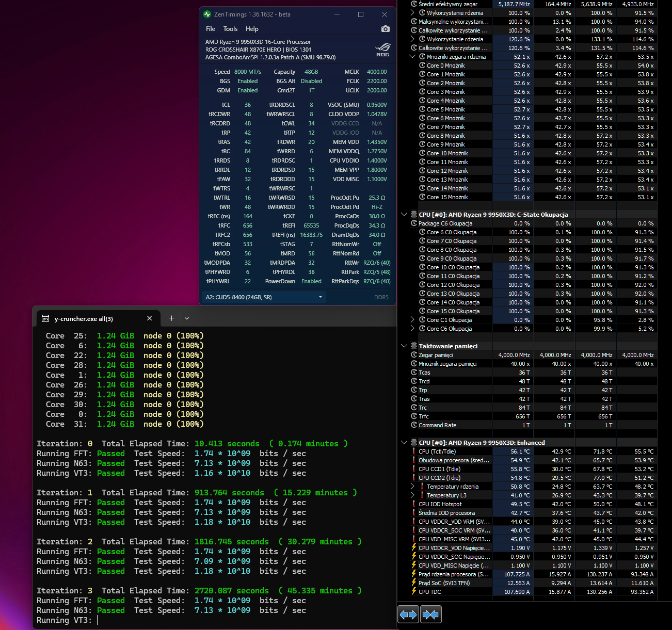
Task: Open a new terminal tab with plus button
Action: tap(171, 318)
